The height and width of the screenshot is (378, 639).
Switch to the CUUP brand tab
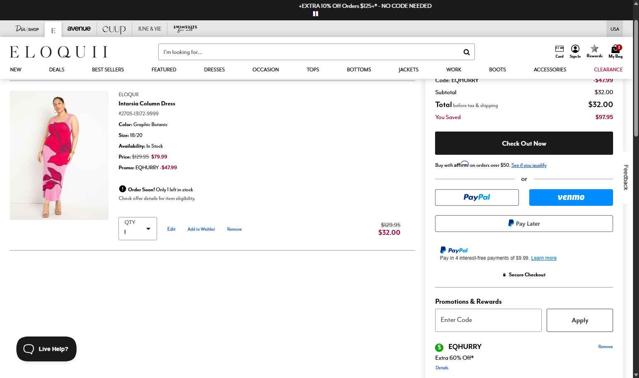114,29
